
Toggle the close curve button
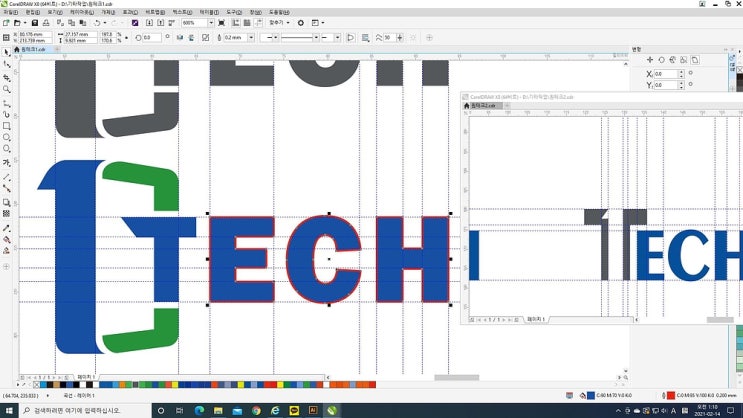coord(351,37)
